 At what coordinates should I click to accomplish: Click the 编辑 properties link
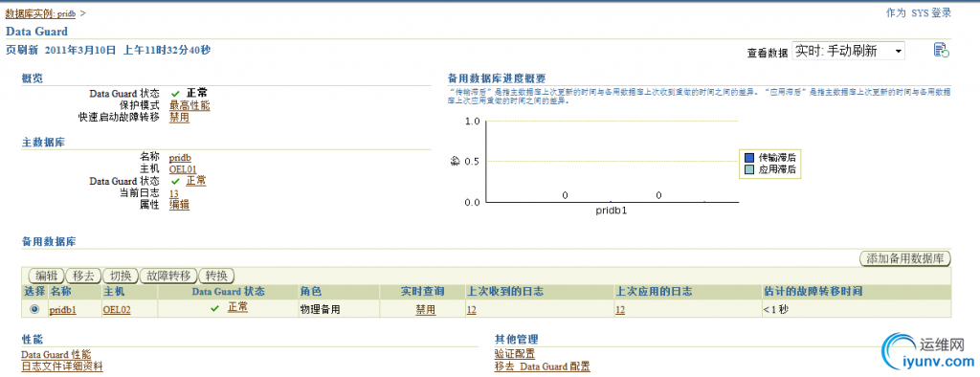tap(179, 205)
